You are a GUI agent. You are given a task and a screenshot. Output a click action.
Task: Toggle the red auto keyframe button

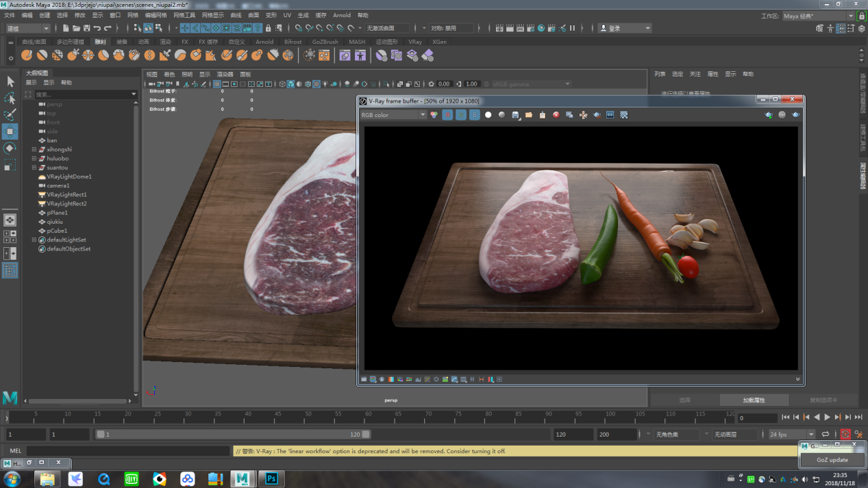pyautogui.click(x=845, y=435)
